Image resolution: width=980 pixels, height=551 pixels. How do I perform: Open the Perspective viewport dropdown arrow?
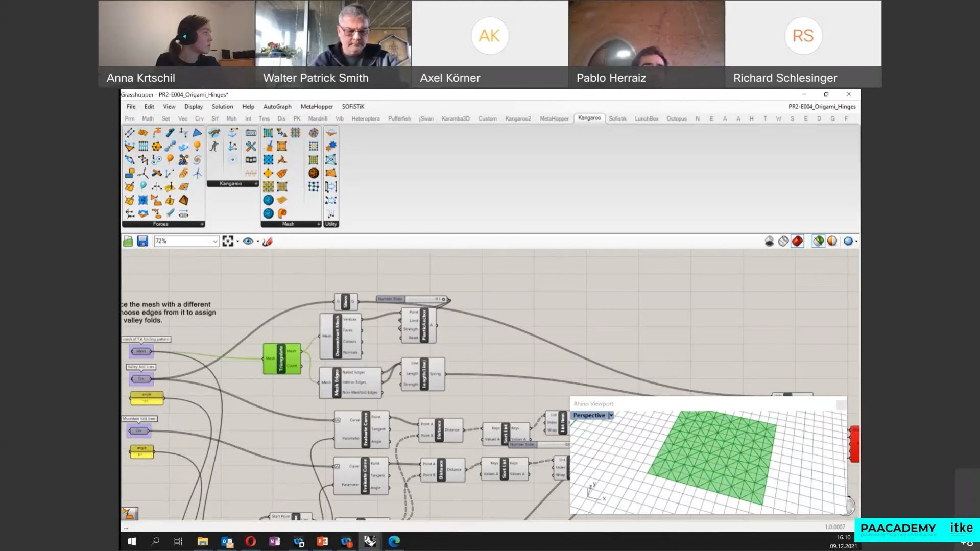[611, 416]
